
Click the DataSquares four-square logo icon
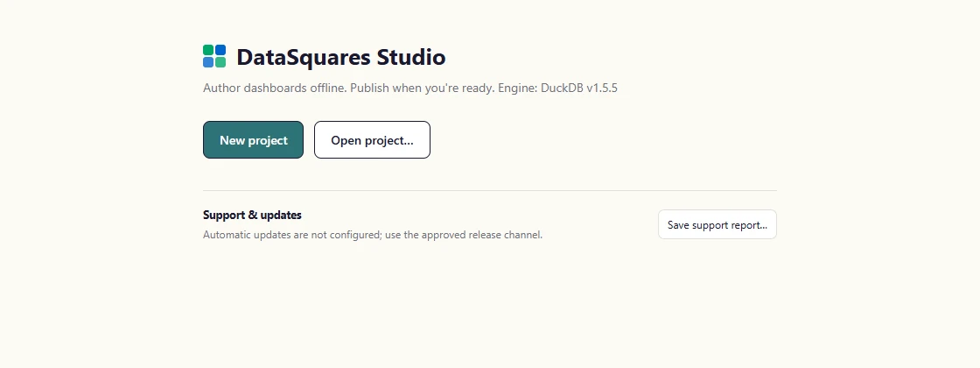(214, 56)
